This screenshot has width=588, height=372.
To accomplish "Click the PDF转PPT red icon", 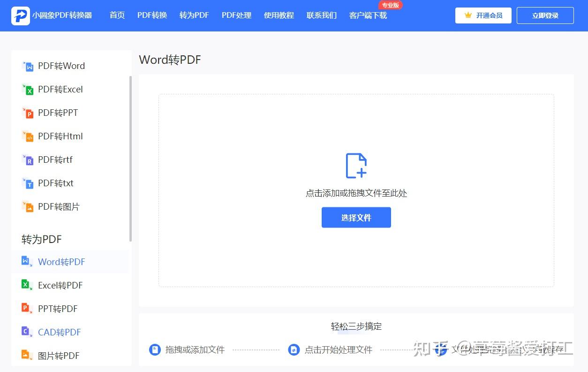I will [28, 113].
